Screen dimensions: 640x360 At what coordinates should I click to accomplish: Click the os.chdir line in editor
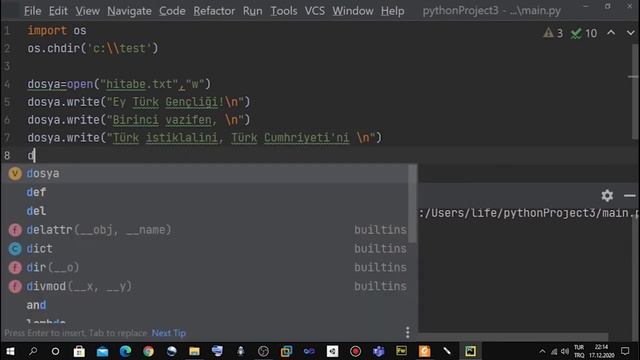[93, 49]
